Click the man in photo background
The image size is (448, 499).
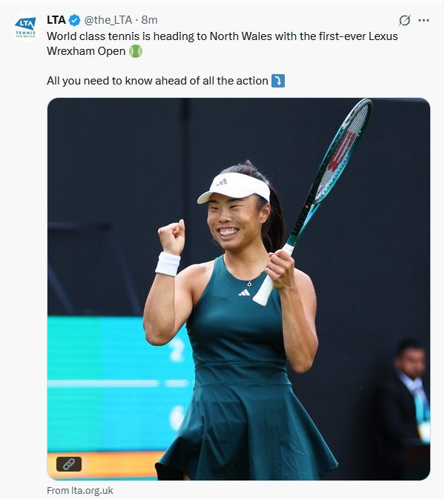[x=409, y=391]
